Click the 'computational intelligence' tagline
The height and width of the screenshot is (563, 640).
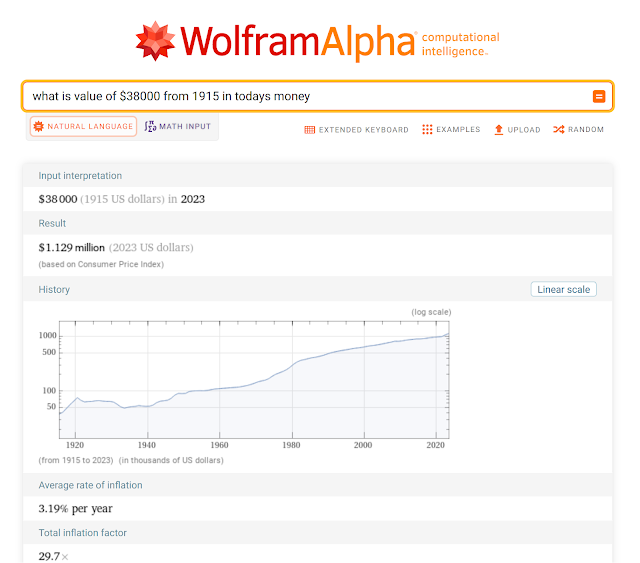[x=460, y=44]
